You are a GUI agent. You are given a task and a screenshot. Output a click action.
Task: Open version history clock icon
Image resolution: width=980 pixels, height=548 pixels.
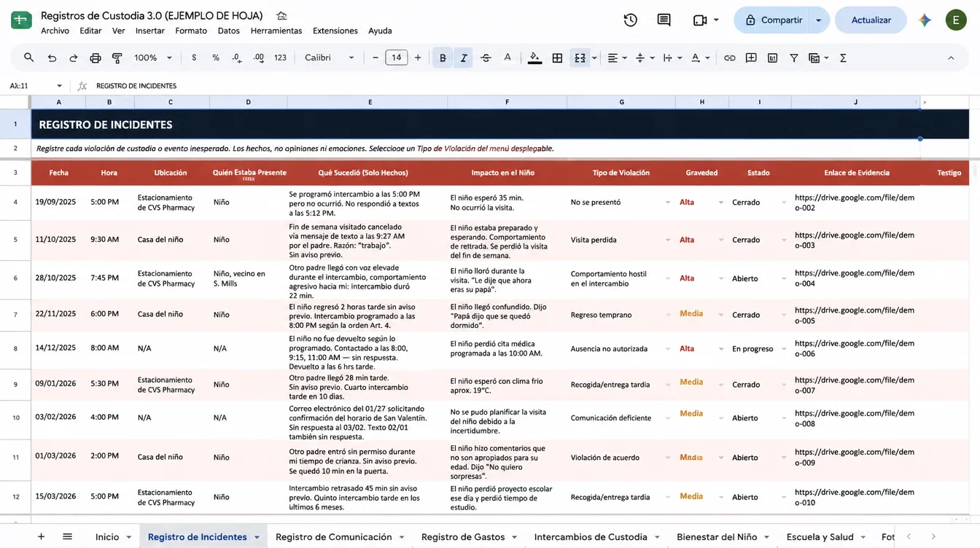631,20
